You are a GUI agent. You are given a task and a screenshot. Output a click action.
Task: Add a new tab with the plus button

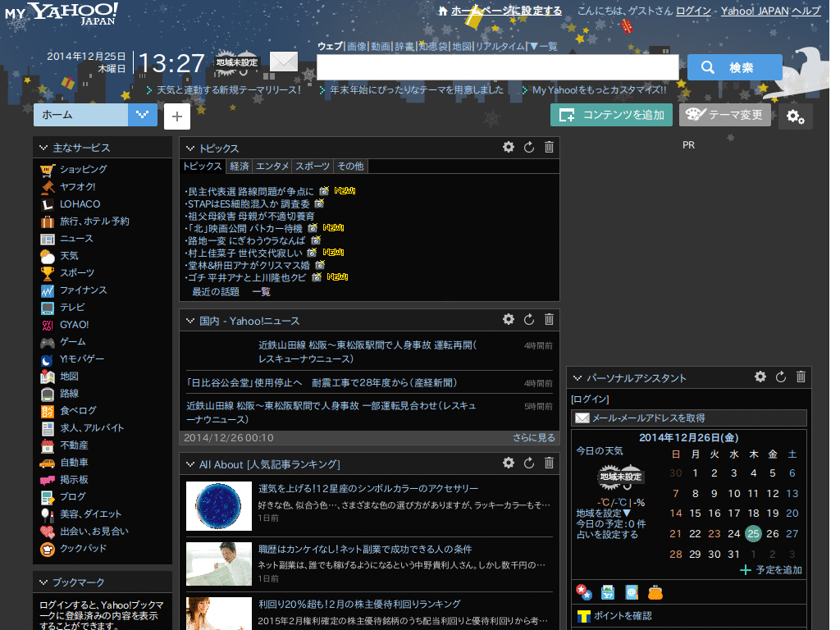pyautogui.click(x=177, y=116)
